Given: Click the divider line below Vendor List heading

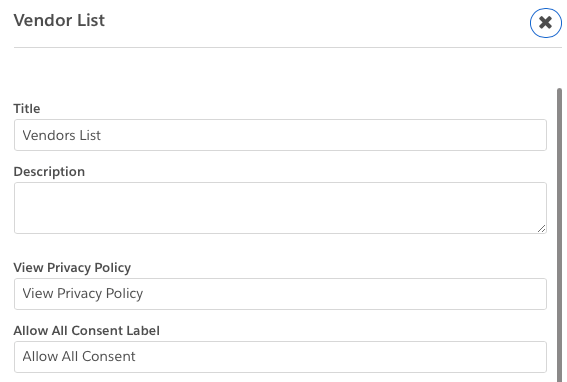Looking at the screenshot, I should tap(288, 47).
